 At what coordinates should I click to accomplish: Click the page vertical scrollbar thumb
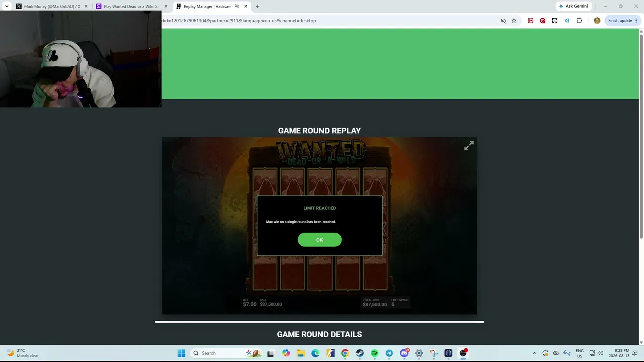(x=641, y=136)
